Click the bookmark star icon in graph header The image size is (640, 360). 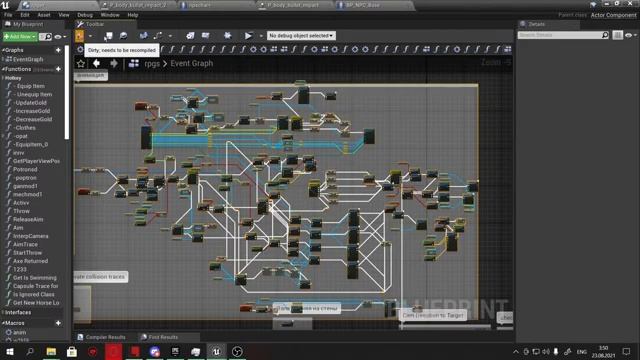click(x=81, y=64)
